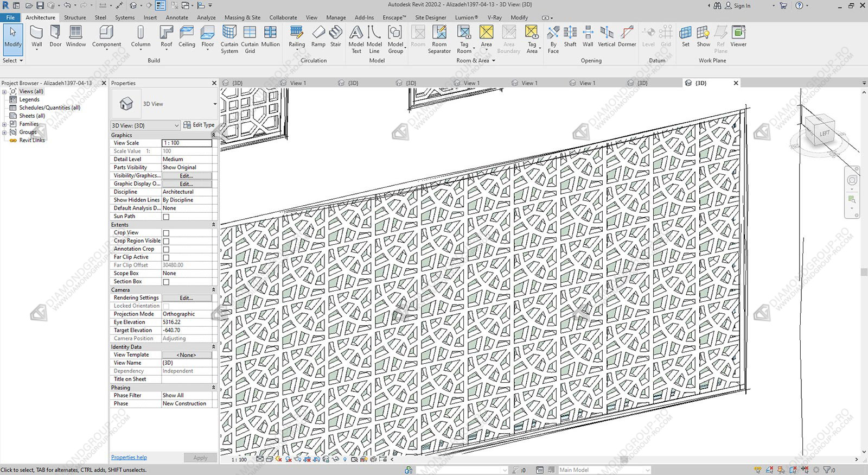Select the Curtain Grid tool
Viewport: 868px width, 475px height.
[x=250, y=39]
